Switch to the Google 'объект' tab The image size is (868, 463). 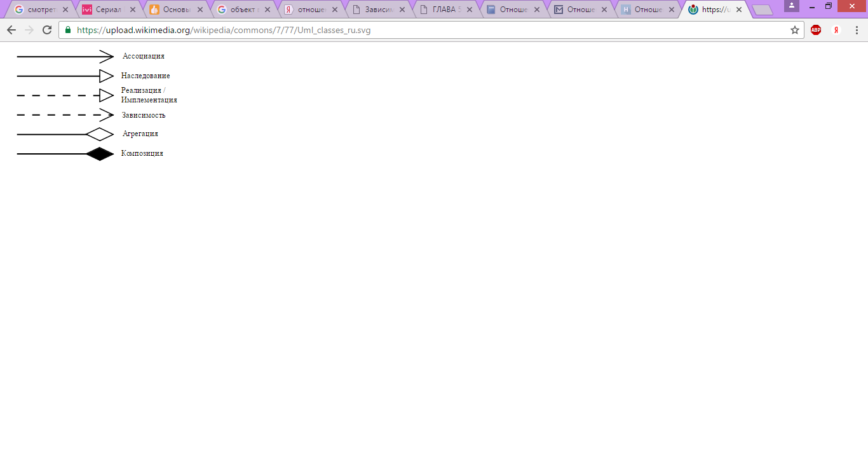click(243, 10)
